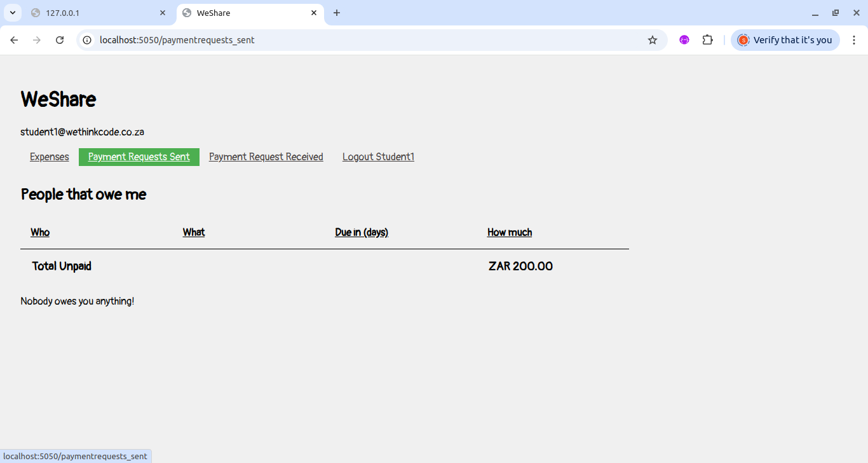Sort by Due in (days) column
This screenshot has width=868, height=463.
click(x=361, y=232)
